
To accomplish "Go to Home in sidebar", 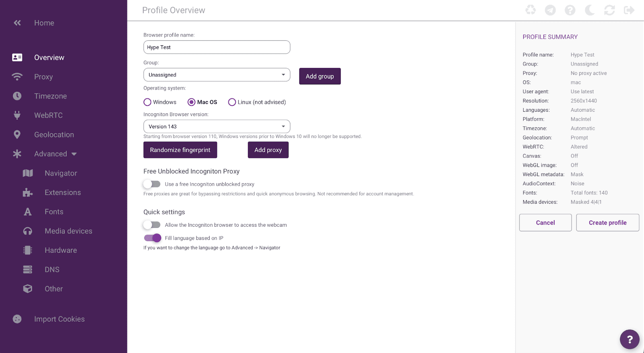I will (44, 23).
